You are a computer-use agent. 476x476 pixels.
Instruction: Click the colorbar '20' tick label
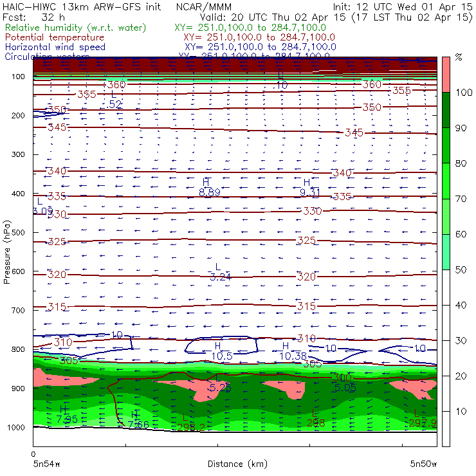click(x=461, y=376)
